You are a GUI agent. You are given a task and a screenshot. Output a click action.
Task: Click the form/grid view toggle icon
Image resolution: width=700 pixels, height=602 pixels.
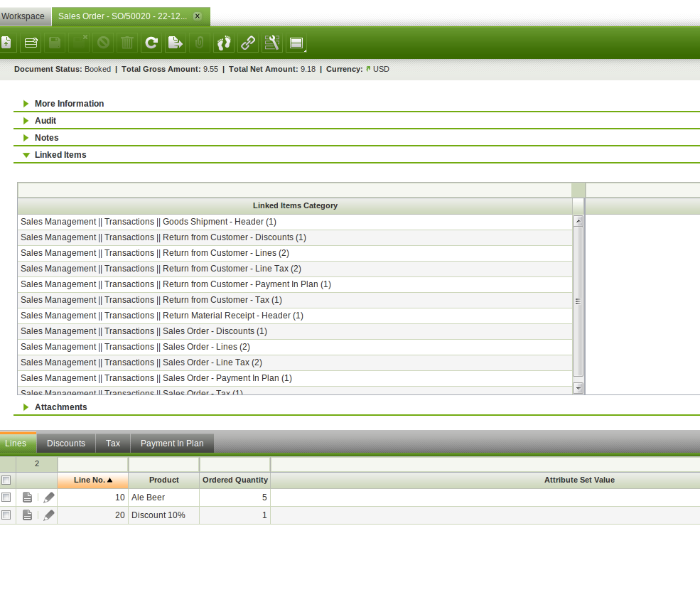point(296,43)
